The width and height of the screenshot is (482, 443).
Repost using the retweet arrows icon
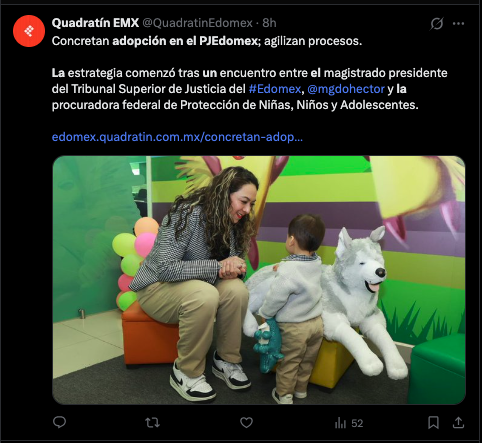[153, 423]
